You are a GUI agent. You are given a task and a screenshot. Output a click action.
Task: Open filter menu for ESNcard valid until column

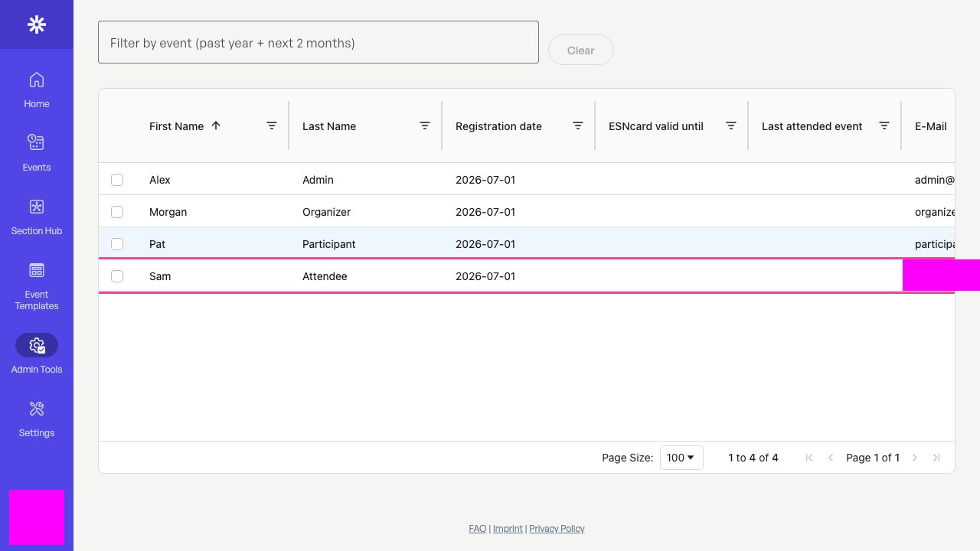tap(731, 126)
